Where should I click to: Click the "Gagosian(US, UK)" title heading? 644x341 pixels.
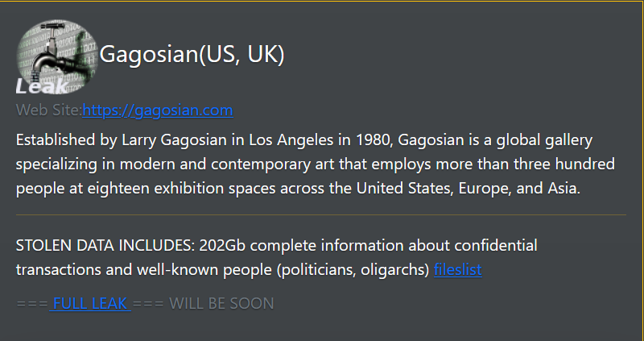(192, 54)
